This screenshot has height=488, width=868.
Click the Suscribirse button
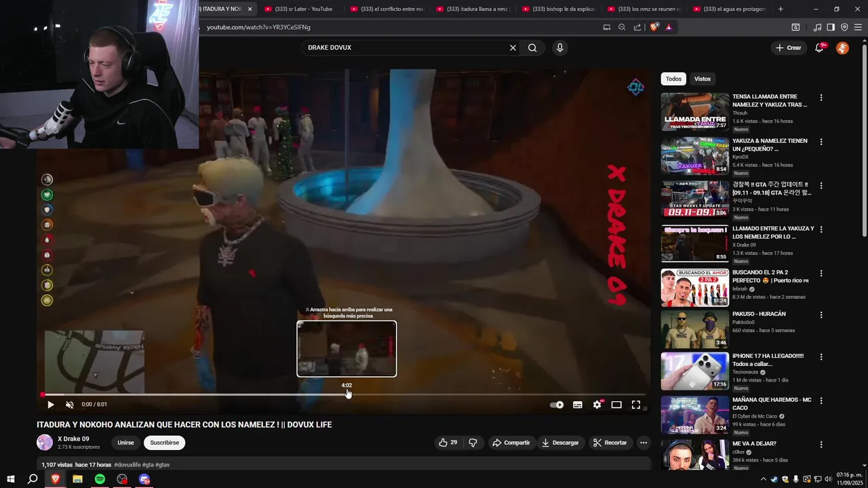(164, 443)
